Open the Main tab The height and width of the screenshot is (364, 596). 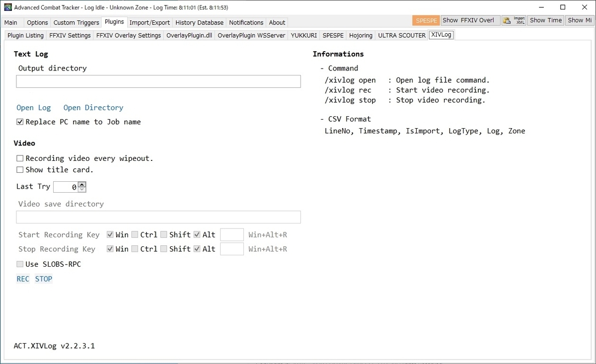pyautogui.click(x=11, y=22)
